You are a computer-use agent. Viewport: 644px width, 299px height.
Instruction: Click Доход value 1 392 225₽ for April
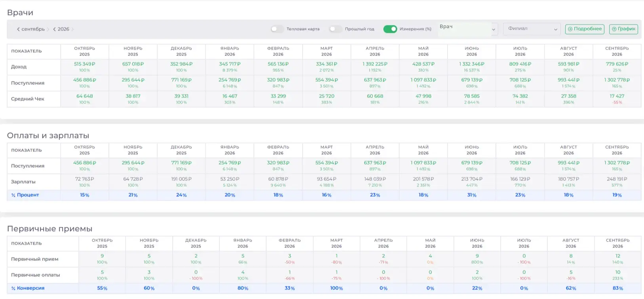[375, 64]
